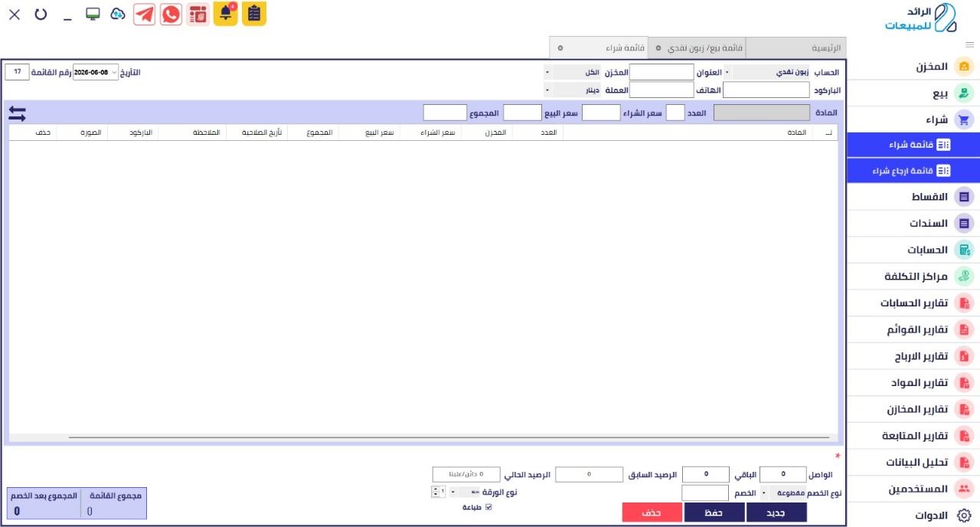Click the جديد new button
This screenshot has height=527, width=980.
pos(776,512)
